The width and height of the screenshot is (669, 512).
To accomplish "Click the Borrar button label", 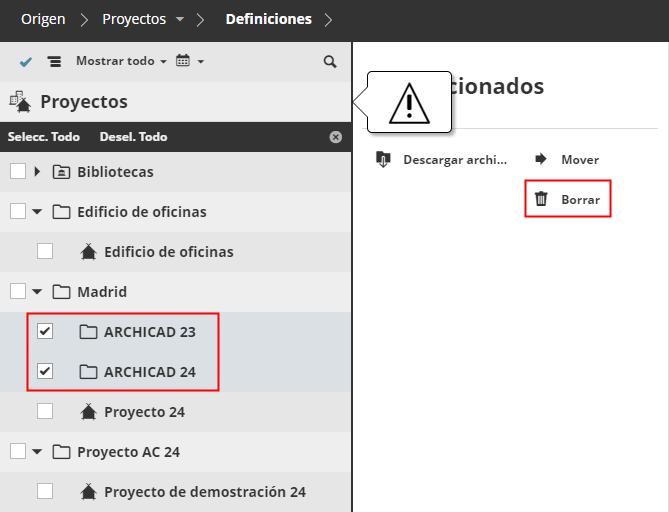I will tap(580, 200).
